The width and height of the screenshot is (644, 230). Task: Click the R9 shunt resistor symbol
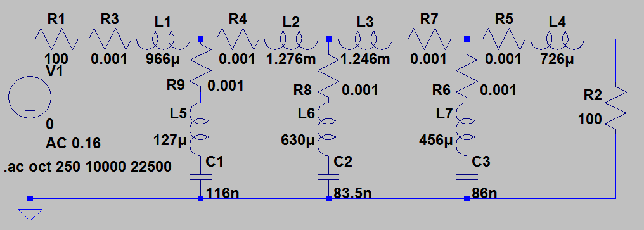click(x=200, y=66)
